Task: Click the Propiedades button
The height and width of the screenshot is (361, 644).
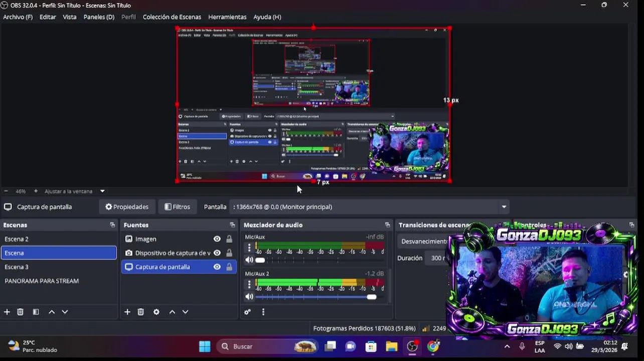Action: 127,207
